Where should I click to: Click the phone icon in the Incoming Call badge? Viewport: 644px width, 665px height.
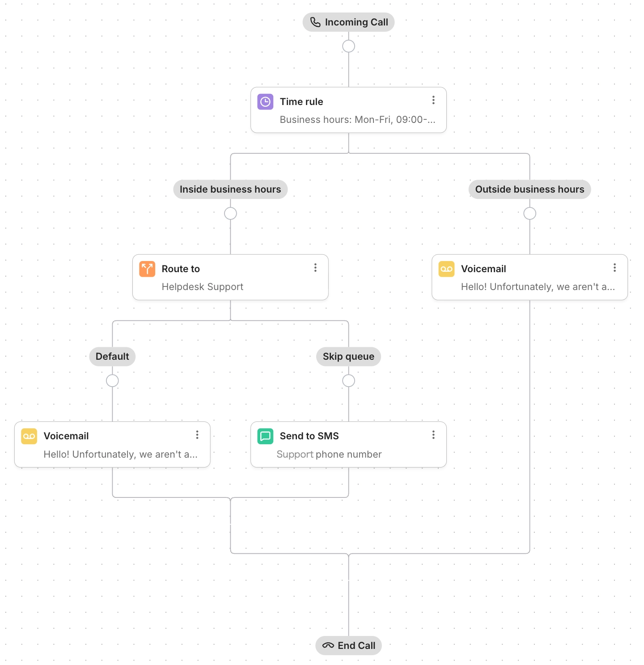315,21
